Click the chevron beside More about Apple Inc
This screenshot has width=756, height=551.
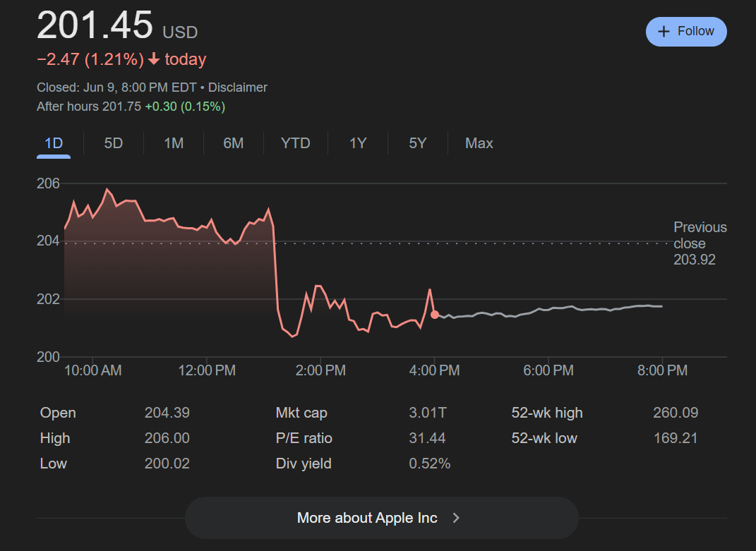click(x=456, y=518)
